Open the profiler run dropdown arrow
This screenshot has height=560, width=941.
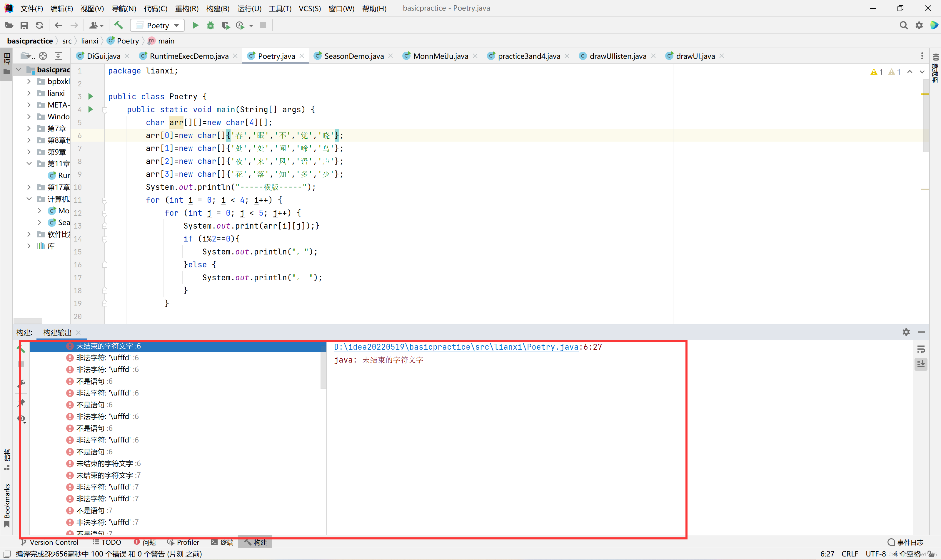click(251, 26)
